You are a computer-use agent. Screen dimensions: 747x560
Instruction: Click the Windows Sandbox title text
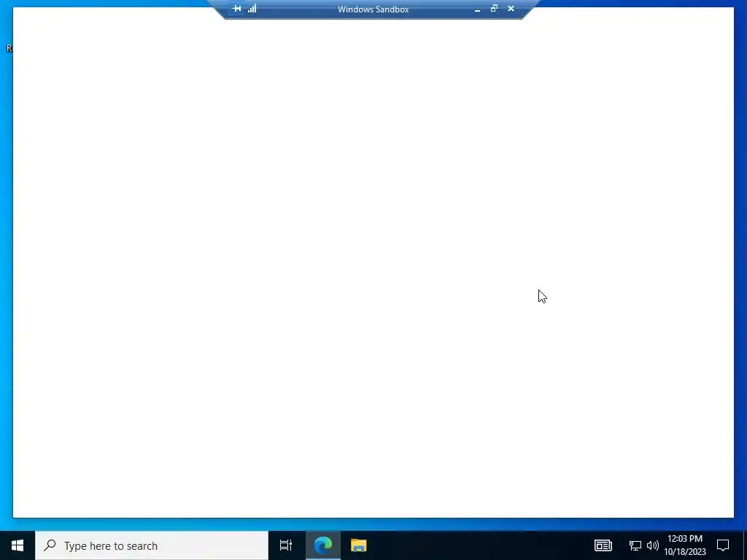373,9
